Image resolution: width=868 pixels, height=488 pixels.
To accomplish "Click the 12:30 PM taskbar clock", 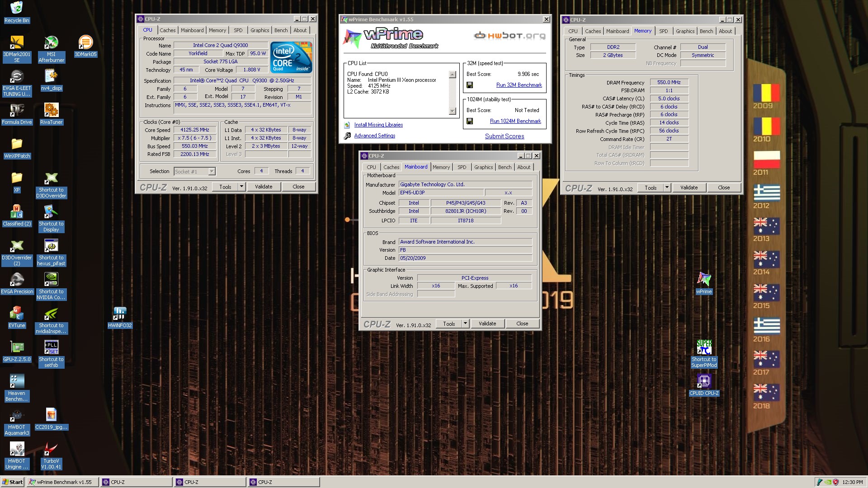I will 852,482.
